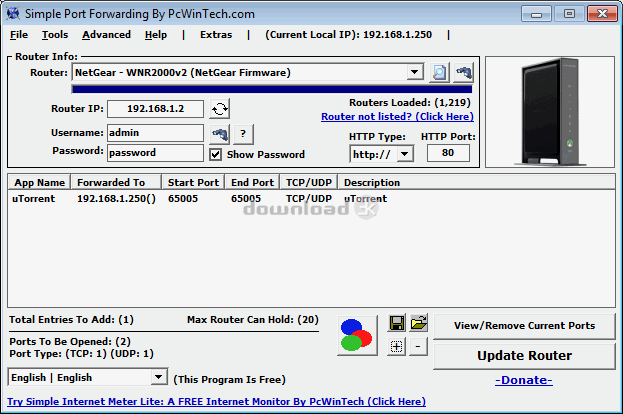Click the 65005 Start Port cell
The width and height of the screenshot is (623, 414).
(183, 199)
